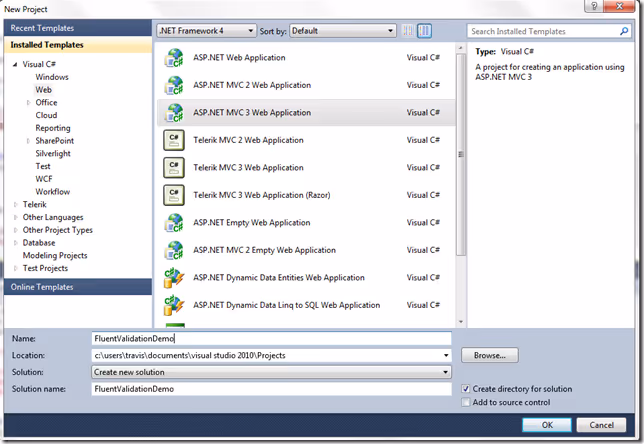This screenshot has height=444, width=644.
Task: Expand the SharePoint tree node
Action: pos(28,141)
